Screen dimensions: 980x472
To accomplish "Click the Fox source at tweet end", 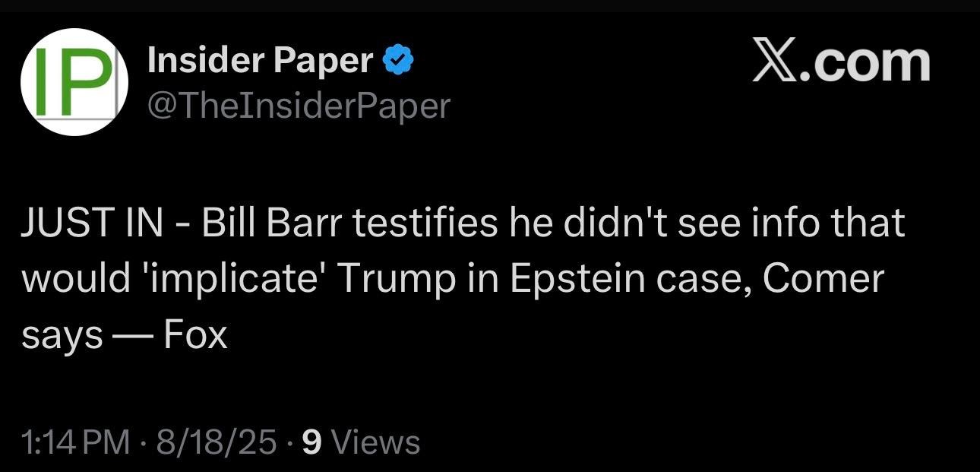I will tap(196, 335).
